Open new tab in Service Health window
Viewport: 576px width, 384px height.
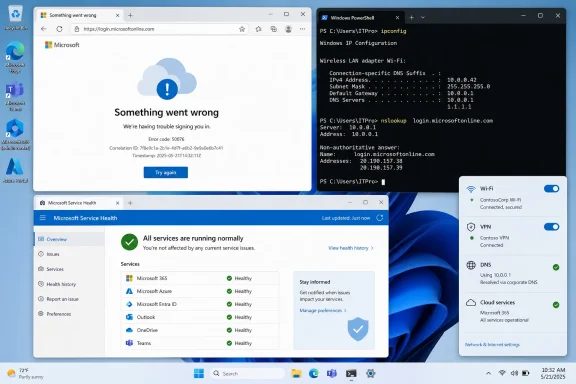[x=130, y=203]
